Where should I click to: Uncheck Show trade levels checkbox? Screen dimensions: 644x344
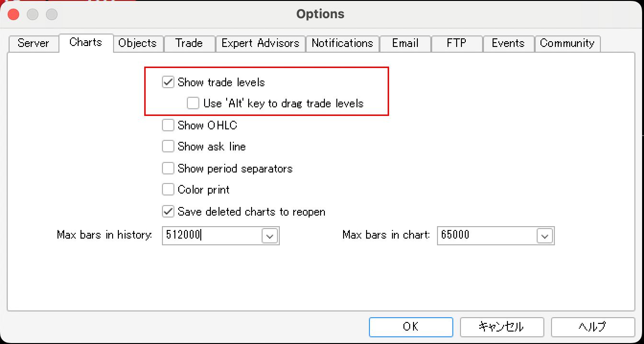[x=168, y=82]
